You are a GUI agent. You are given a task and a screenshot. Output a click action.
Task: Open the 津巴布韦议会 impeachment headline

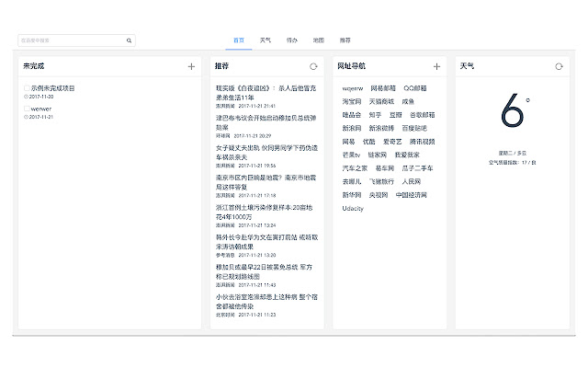pyautogui.click(x=266, y=122)
